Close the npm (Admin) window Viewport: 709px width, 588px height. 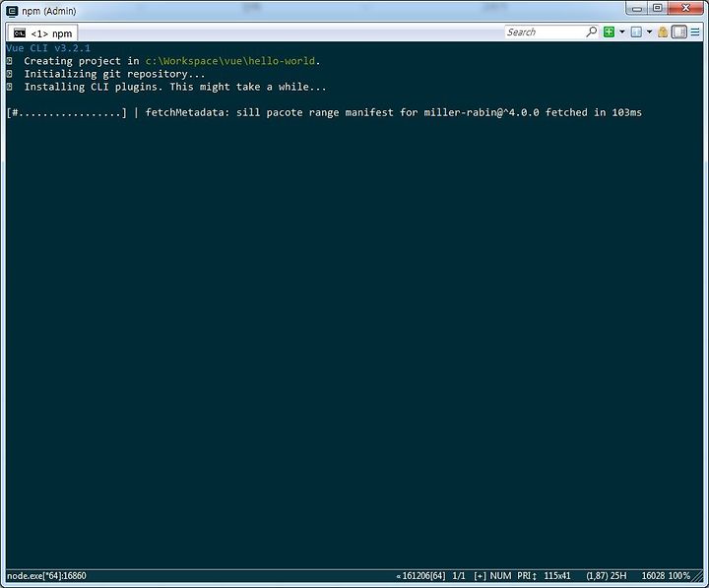point(685,8)
